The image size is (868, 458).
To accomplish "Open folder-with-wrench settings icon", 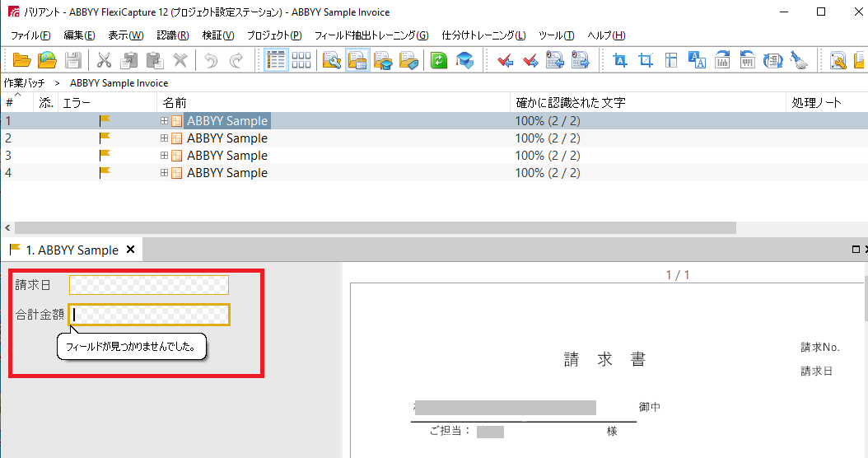I will coord(332,60).
